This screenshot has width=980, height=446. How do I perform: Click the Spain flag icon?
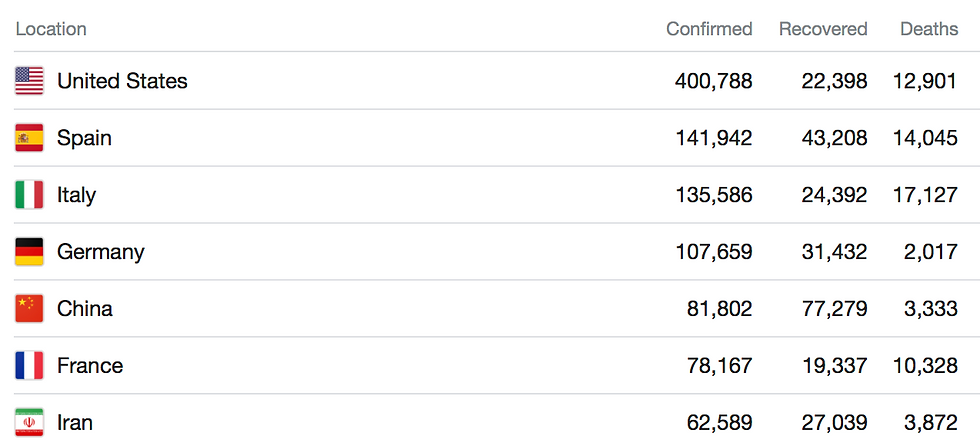[x=29, y=138]
